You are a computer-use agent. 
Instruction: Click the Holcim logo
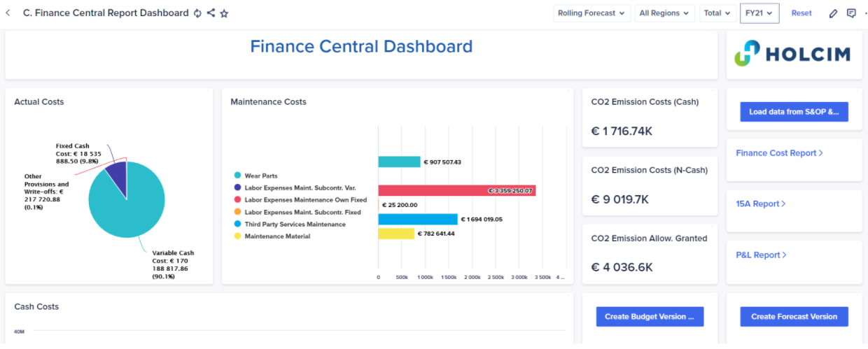click(792, 54)
